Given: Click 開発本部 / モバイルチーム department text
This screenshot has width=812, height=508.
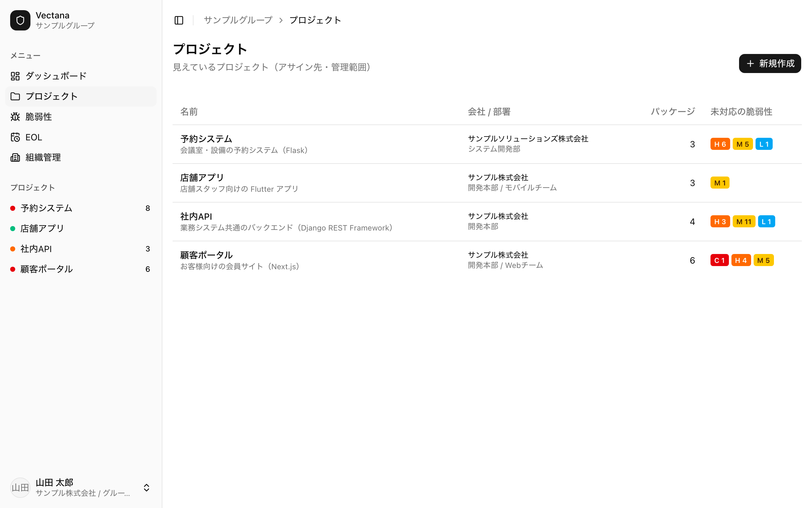Looking at the screenshot, I should [x=512, y=188].
